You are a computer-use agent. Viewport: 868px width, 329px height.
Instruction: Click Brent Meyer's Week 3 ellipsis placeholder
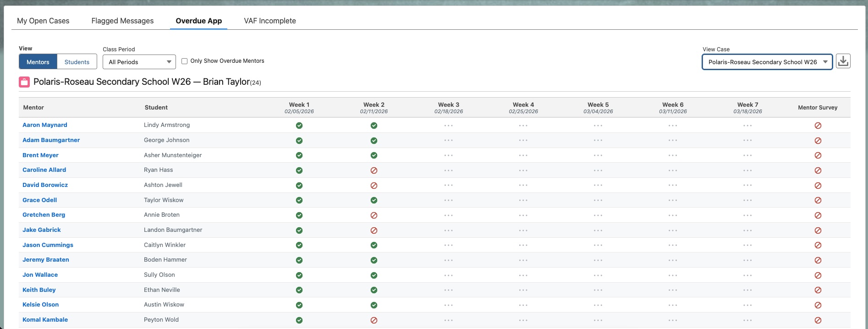448,155
